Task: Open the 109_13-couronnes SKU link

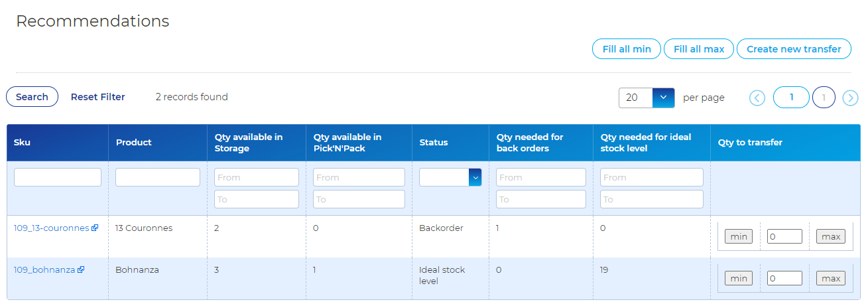Action: coord(51,228)
